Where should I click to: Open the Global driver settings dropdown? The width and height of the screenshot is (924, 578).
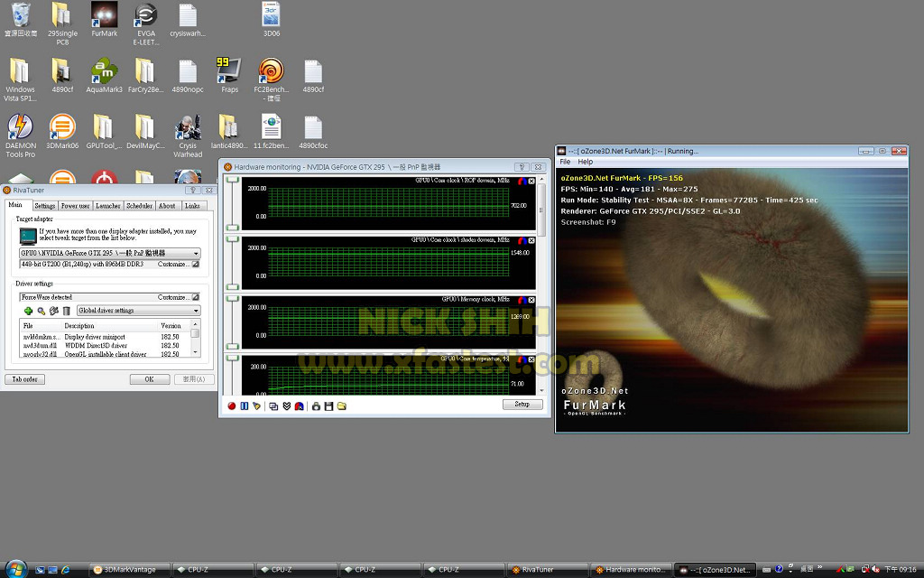[195, 311]
